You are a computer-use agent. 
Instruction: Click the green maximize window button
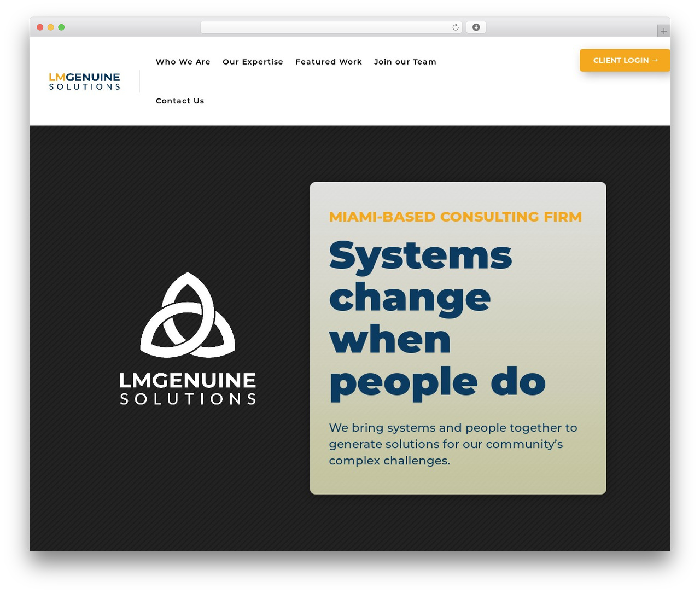point(61,27)
